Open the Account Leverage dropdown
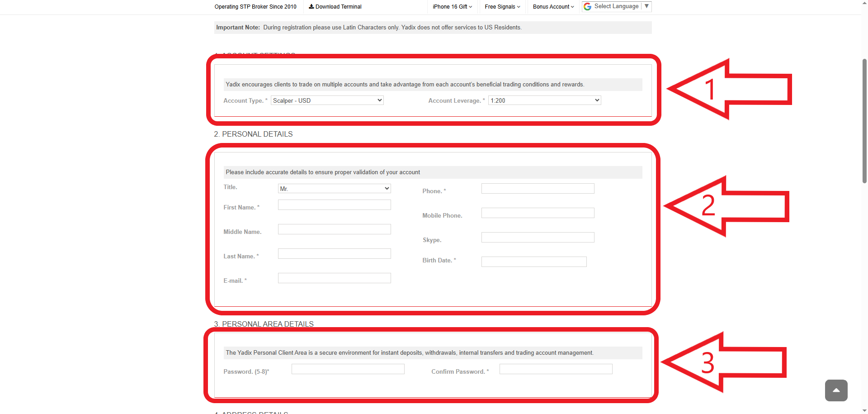This screenshot has height=414, width=868. click(x=544, y=100)
